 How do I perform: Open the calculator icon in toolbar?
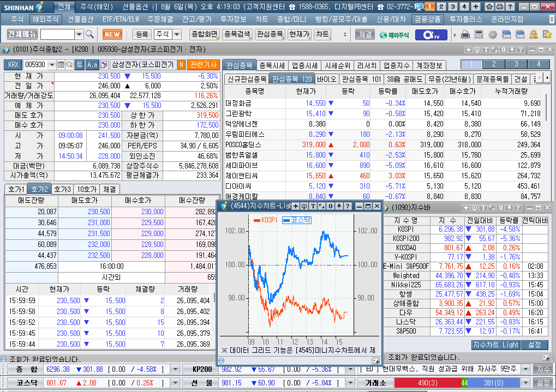click(x=479, y=35)
